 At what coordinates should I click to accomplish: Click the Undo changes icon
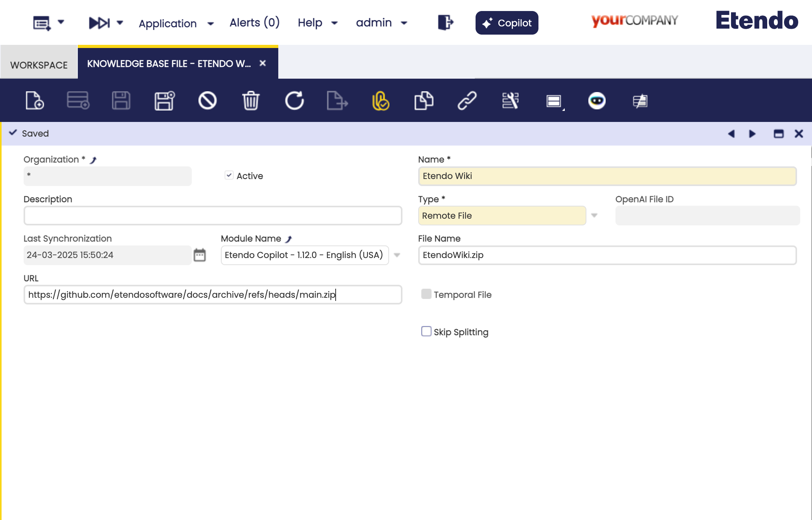(x=208, y=101)
